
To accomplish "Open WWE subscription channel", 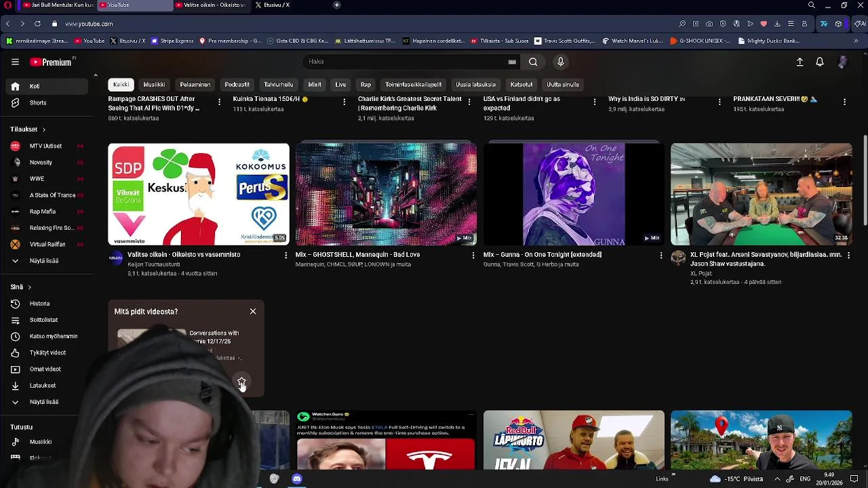I will 47,179.
